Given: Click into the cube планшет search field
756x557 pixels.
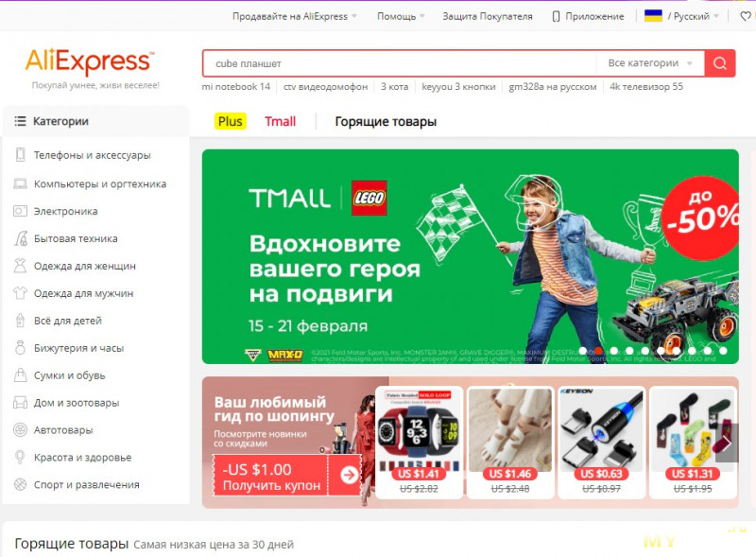Looking at the screenshot, I should coord(400,63).
